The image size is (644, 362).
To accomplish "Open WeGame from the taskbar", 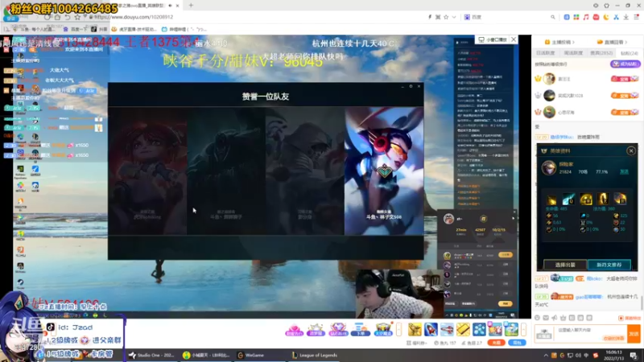I will [x=251, y=356].
